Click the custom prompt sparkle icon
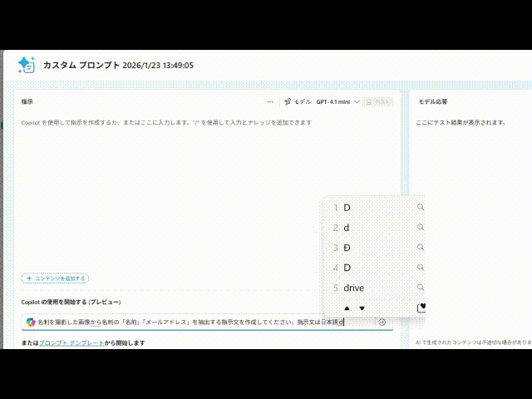Image resolution: width=532 pixels, height=399 pixels. (26, 65)
